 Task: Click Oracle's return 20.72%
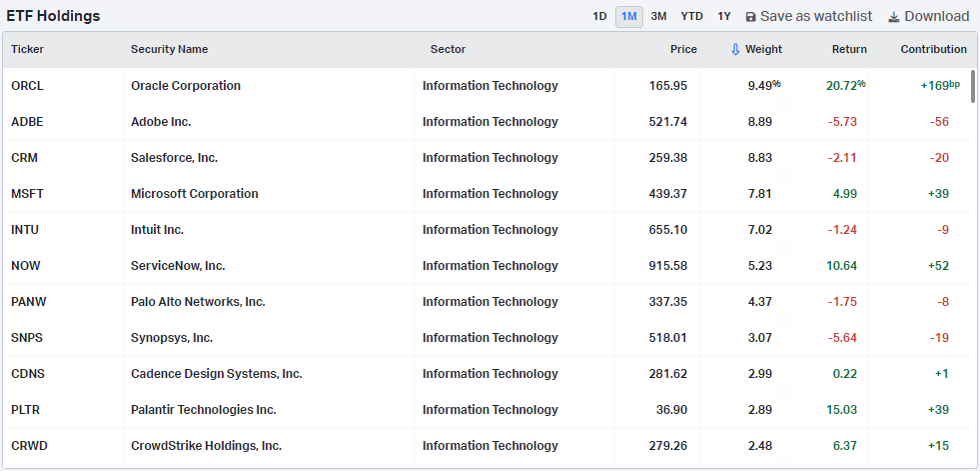click(845, 86)
